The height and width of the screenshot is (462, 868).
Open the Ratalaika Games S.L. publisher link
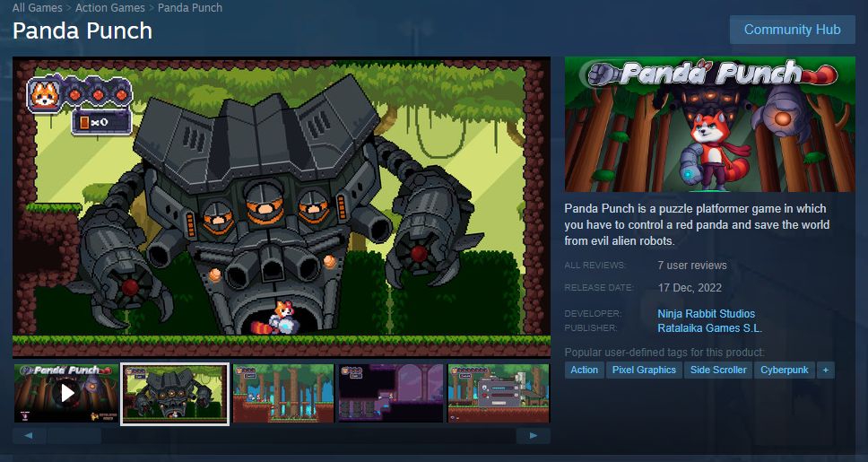tap(709, 328)
